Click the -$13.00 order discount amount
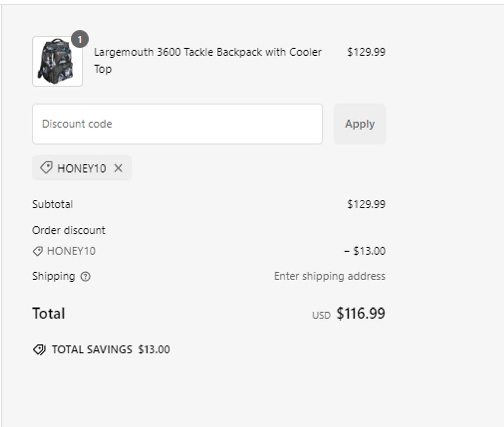Image resolution: width=504 pixels, height=427 pixels. point(365,251)
